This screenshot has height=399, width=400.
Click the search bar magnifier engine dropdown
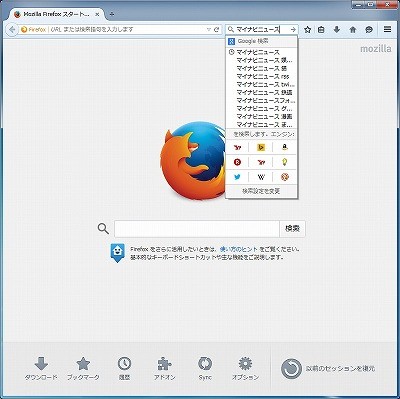pos(231,29)
